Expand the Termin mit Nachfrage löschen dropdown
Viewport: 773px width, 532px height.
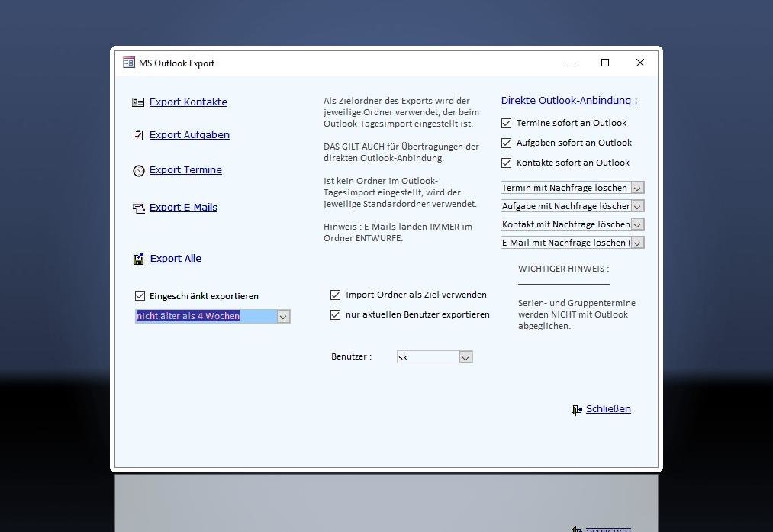637,189
